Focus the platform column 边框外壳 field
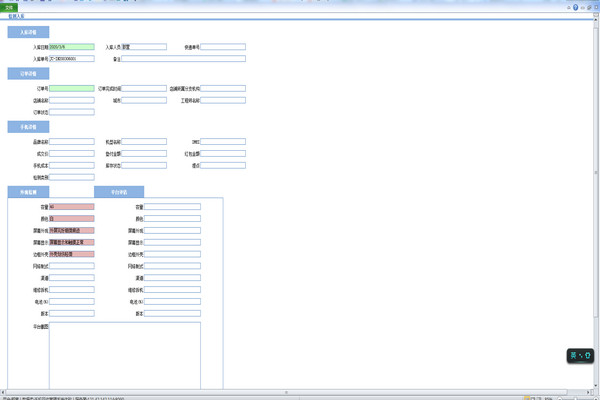Image resolution: width=600 pixels, height=400 pixels. point(172,254)
